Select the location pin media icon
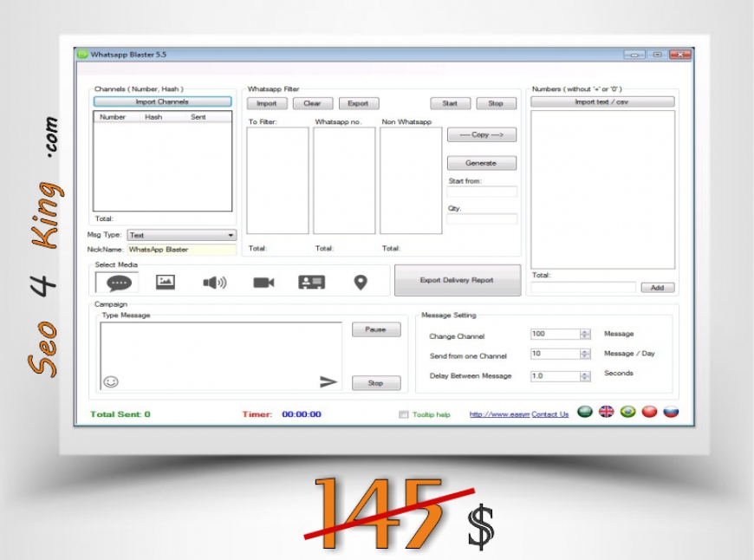Viewport: 754px width, 560px height. (361, 283)
